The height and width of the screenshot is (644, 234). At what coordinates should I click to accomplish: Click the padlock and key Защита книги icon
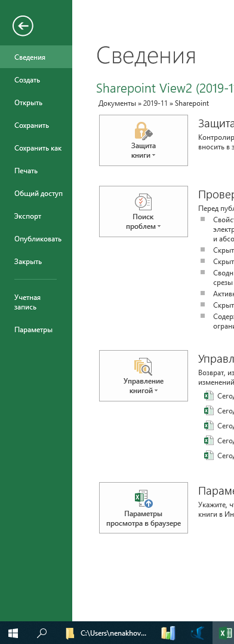pos(143,131)
